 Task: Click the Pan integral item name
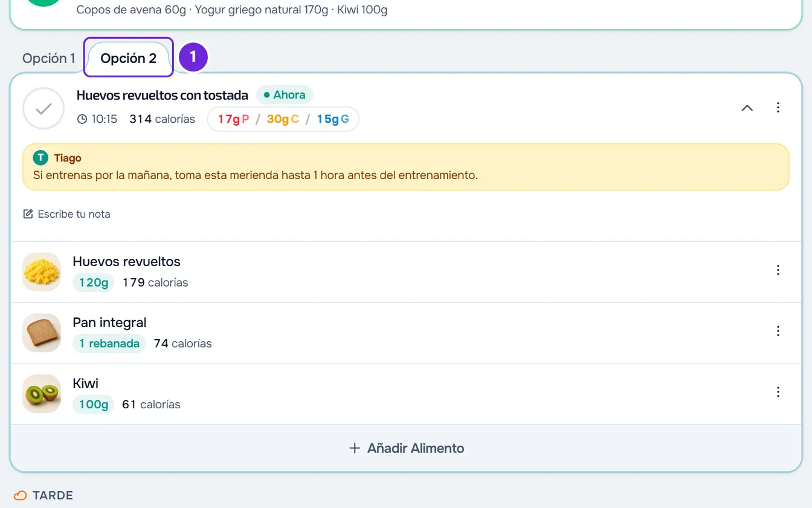point(110,322)
